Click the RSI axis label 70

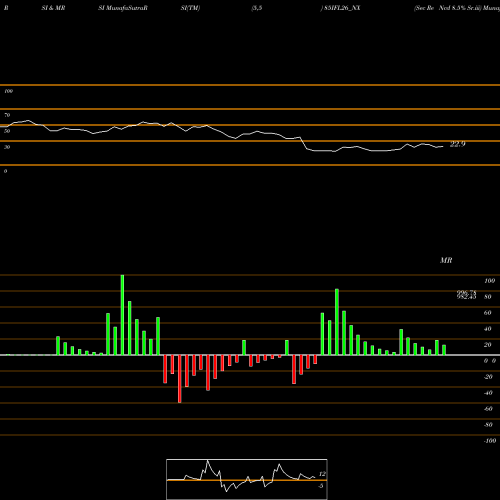(x=7, y=115)
